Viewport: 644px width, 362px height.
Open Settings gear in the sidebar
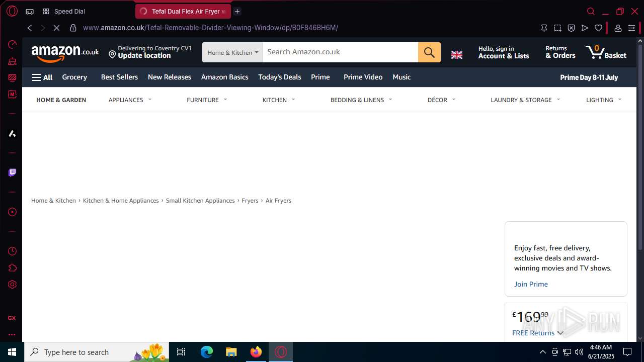coord(12,284)
